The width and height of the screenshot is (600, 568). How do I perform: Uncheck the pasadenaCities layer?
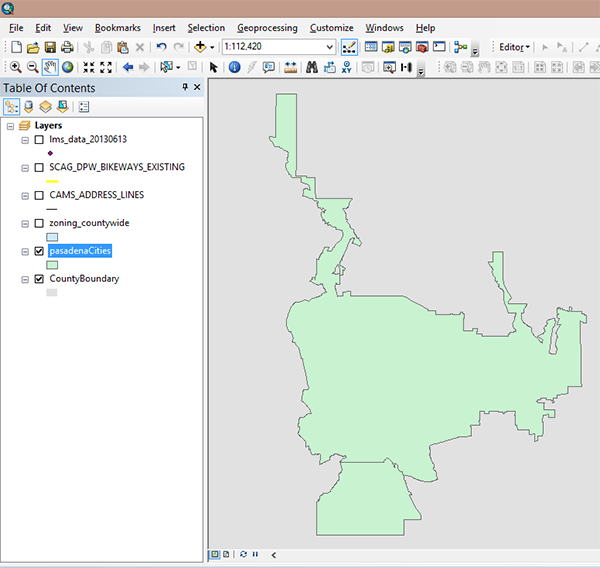[39, 251]
